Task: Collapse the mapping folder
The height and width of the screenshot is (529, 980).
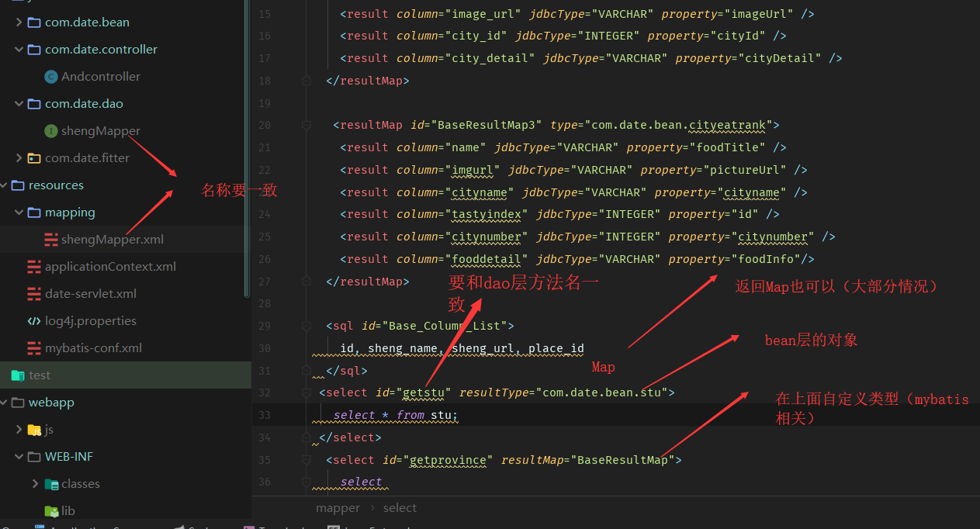Action: [19, 213]
